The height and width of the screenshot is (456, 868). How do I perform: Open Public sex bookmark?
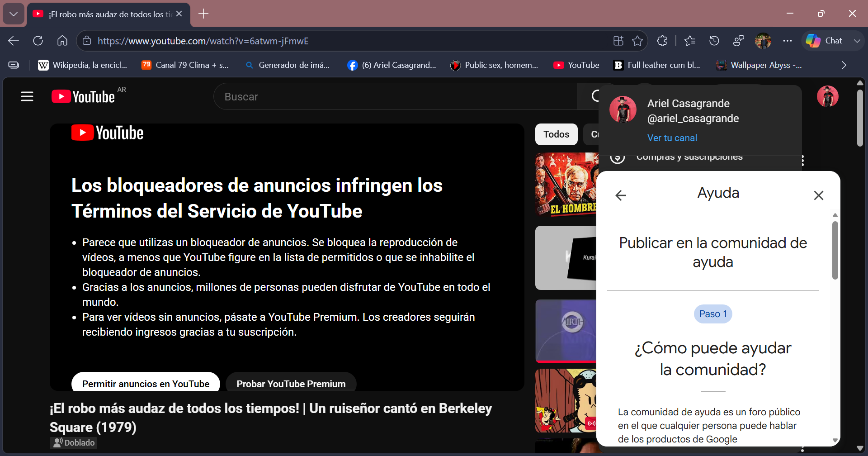[495, 65]
